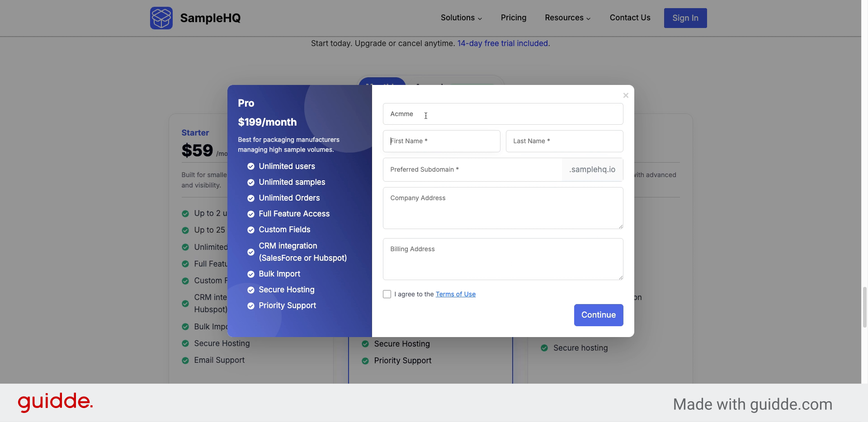The image size is (868, 422).
Task: Open the Terms of Use link
Action: click(455, 294)
